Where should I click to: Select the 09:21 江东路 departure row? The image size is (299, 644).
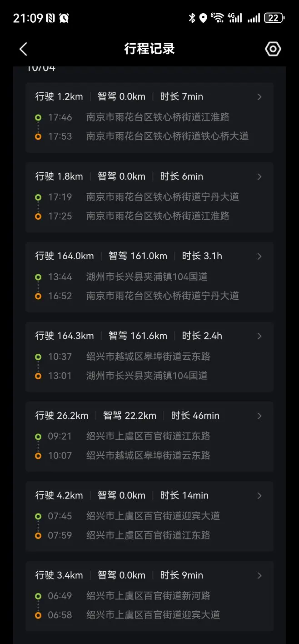tap(148, 437)
